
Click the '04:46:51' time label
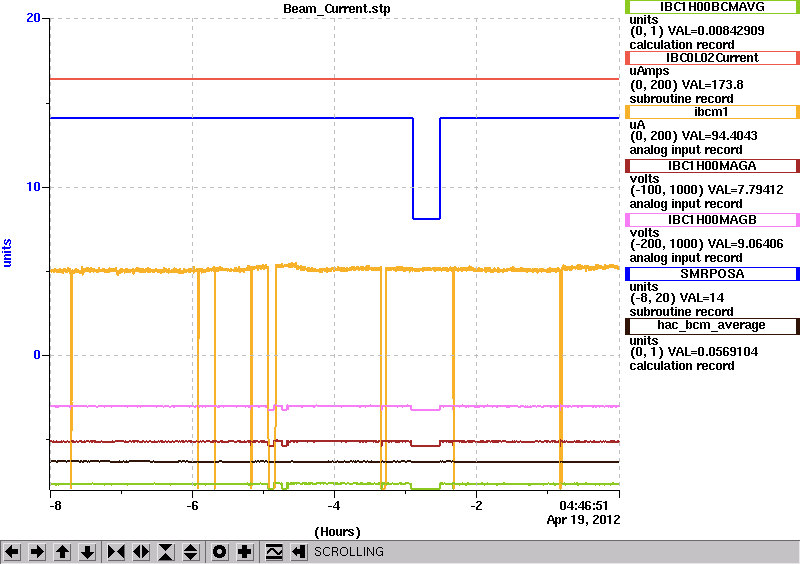pos(584,506)
